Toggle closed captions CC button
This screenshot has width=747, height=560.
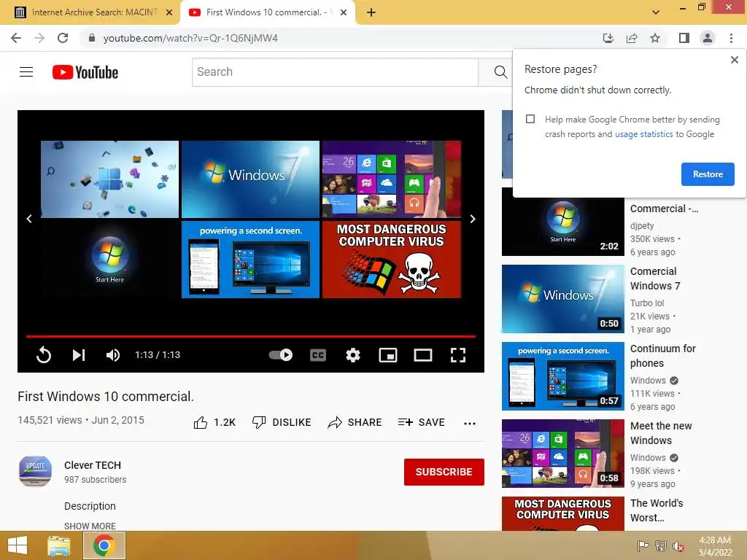[318, 355]
